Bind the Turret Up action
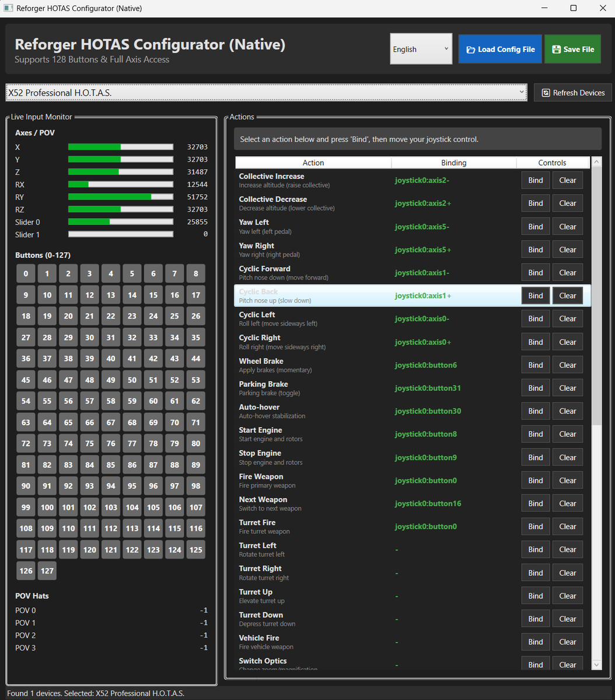 click(536, 596)
